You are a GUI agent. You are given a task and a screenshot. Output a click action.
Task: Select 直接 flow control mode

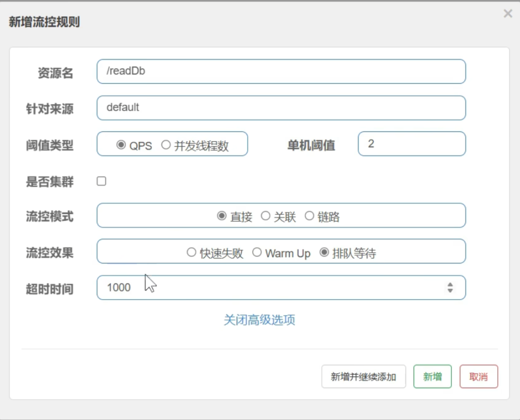221,216
